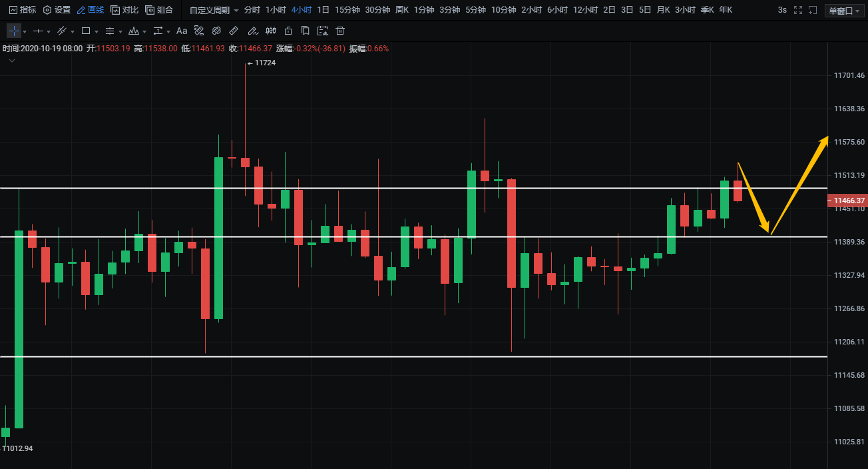Click the 11466.37 current price label
Viewport: 868px width, 469px height.
click(x=847, y=201)
